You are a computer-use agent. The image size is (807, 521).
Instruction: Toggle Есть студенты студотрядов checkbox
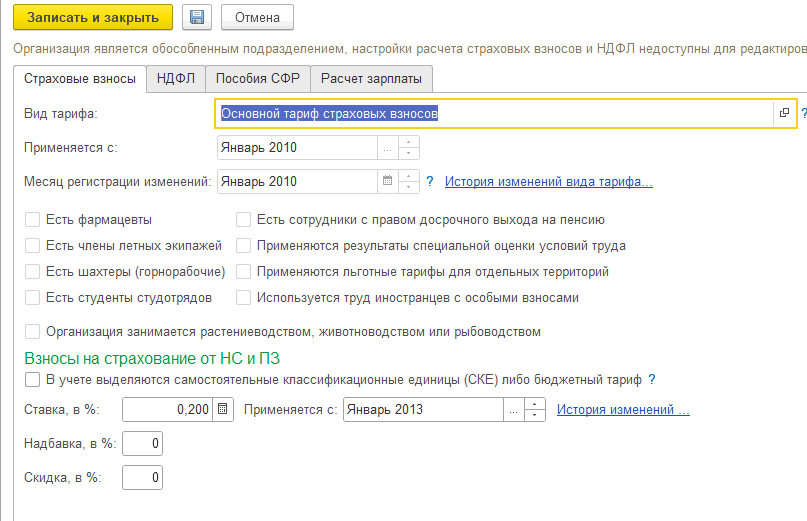32,298
